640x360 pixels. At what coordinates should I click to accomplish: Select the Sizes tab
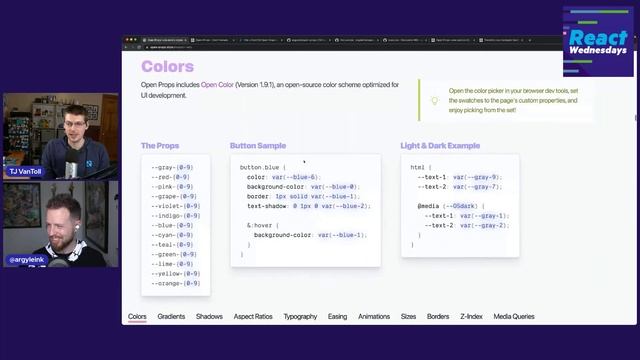[408, 316]
